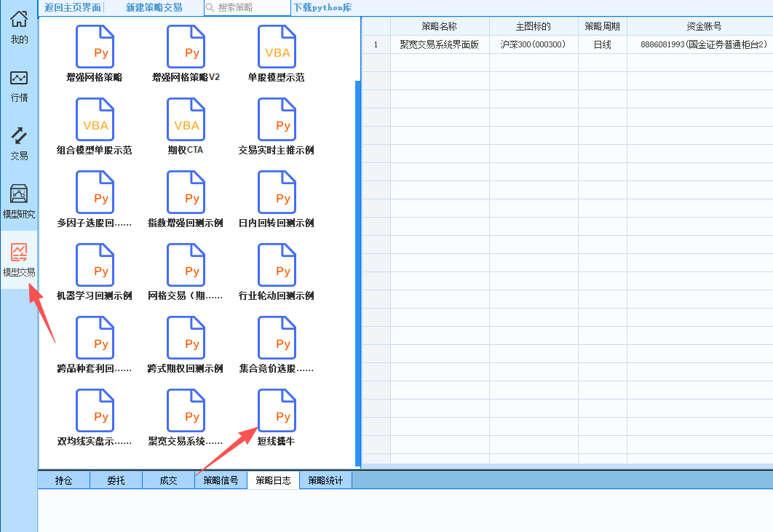Screen dimensions: 773x532
Task: Select the 日线 period cell
Action: click(603, 44)
